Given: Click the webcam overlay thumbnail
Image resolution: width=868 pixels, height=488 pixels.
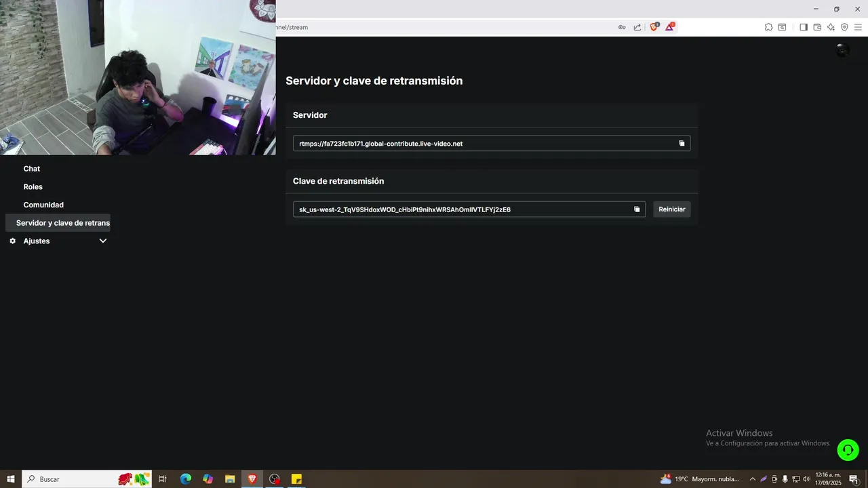Looking at the screenshot, I should point(138,77).
